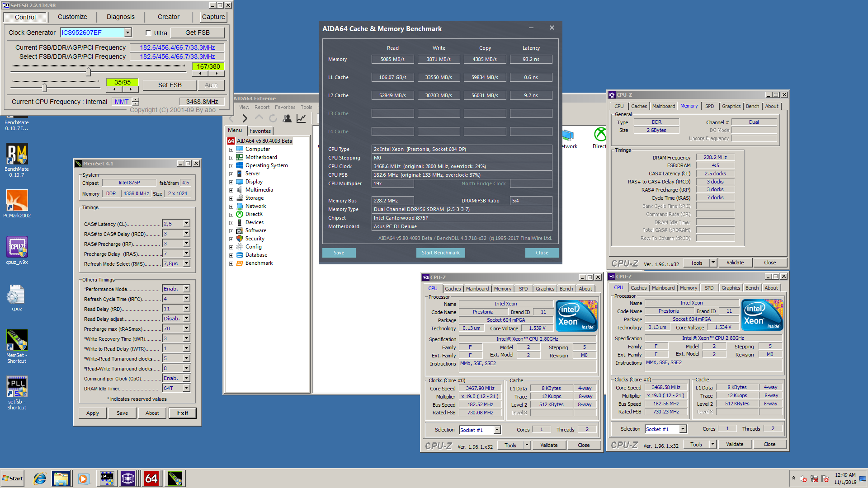Click the lower 35/95 slider thumb

click(x=44, y=87)
